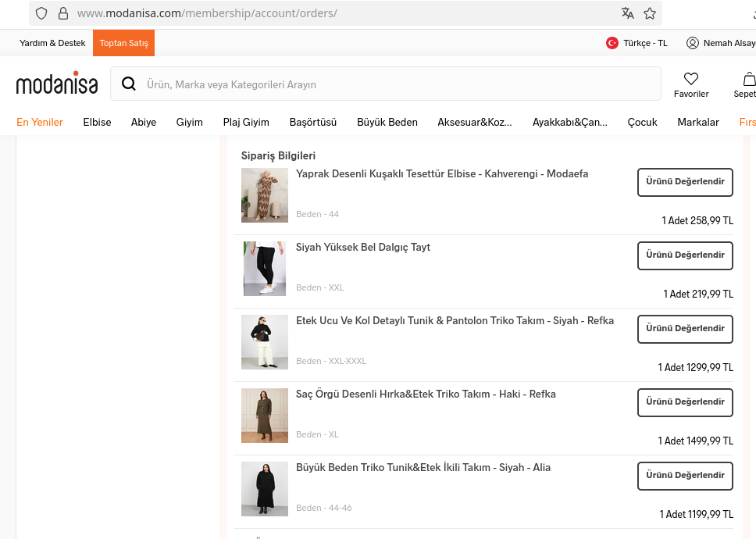Open Yardım & Destek link

pyautogui.click(x=52, y=43)
